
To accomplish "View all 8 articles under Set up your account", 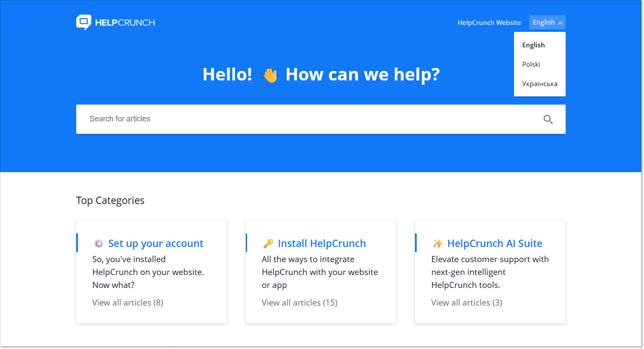I will 127,303.
